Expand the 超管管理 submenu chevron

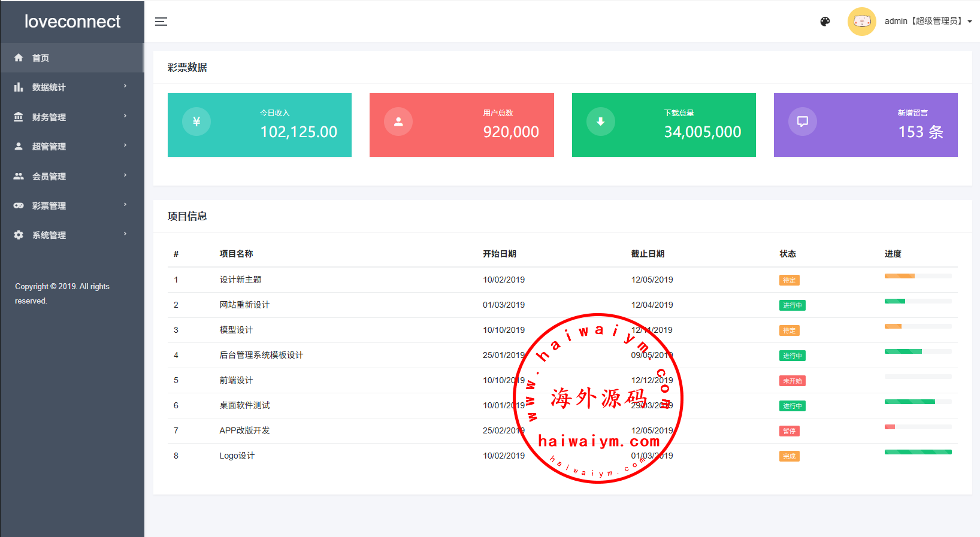125,145
